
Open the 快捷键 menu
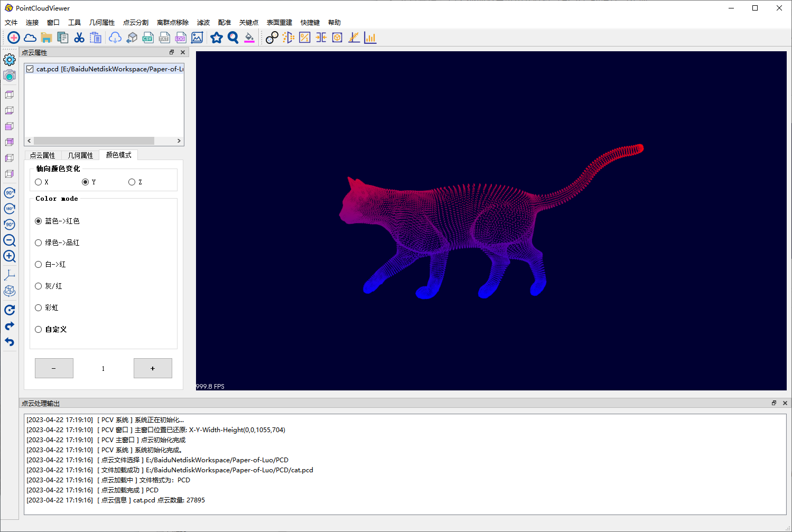[310, 22]
